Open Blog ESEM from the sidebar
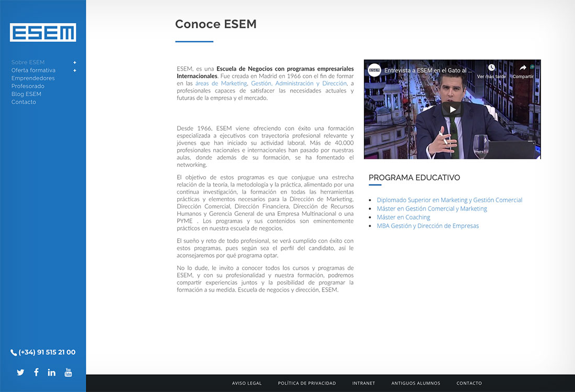 coord(26,94)
